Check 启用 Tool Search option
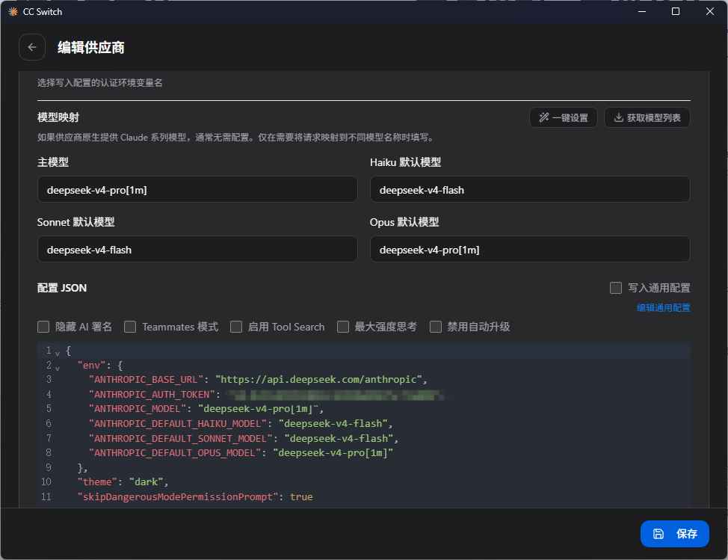This screenshot has width=728, height=560. pos(236,327)
